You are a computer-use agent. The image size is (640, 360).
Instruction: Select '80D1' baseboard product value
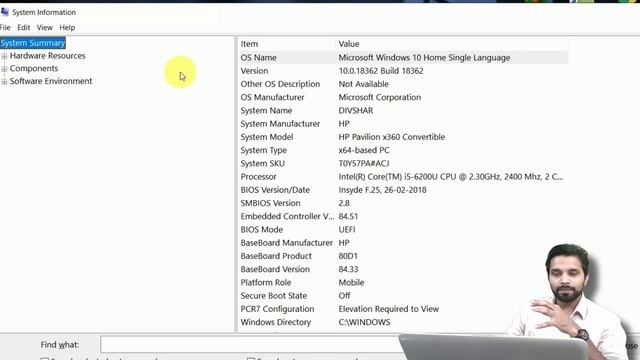tap(348, 256)
